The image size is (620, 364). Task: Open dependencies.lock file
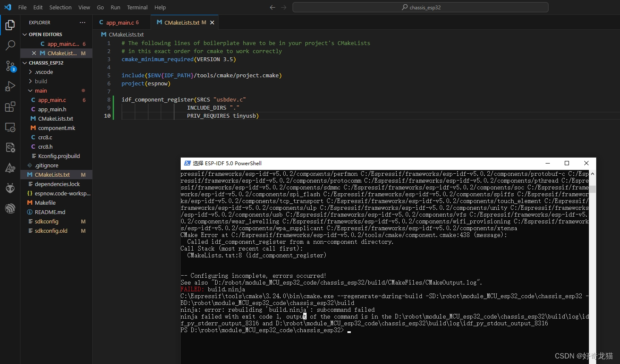57,184
